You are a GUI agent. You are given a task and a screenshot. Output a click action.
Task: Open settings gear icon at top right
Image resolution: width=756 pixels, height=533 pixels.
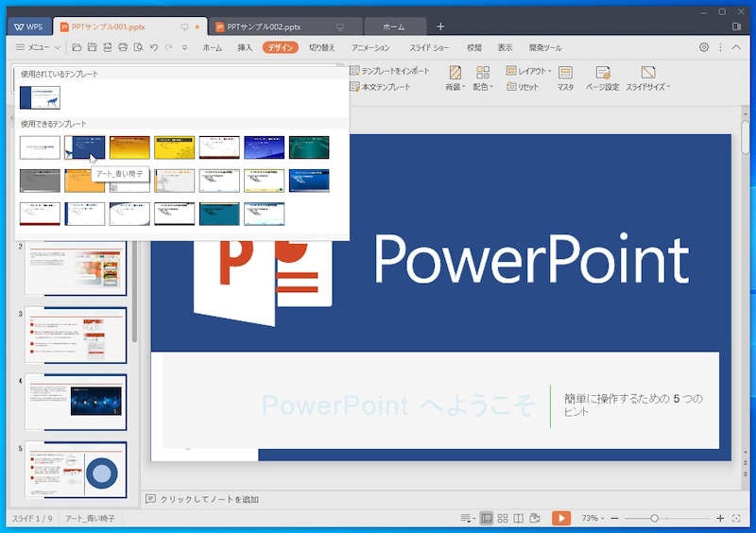[x=703, y=47]
